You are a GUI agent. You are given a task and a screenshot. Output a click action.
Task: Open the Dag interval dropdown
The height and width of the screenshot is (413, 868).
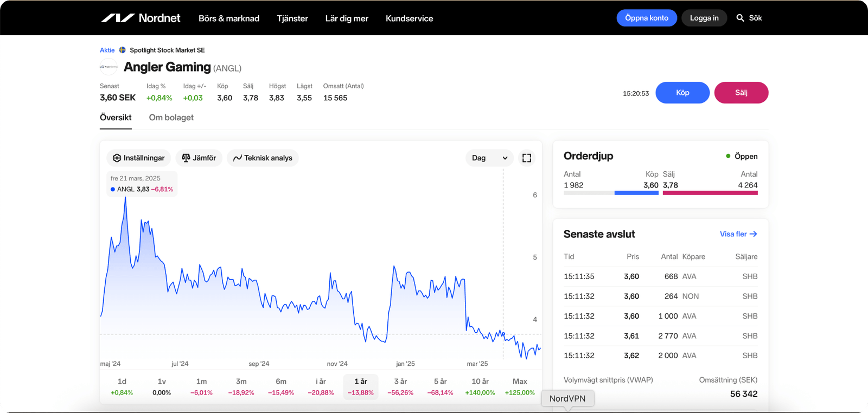(489, 158)
